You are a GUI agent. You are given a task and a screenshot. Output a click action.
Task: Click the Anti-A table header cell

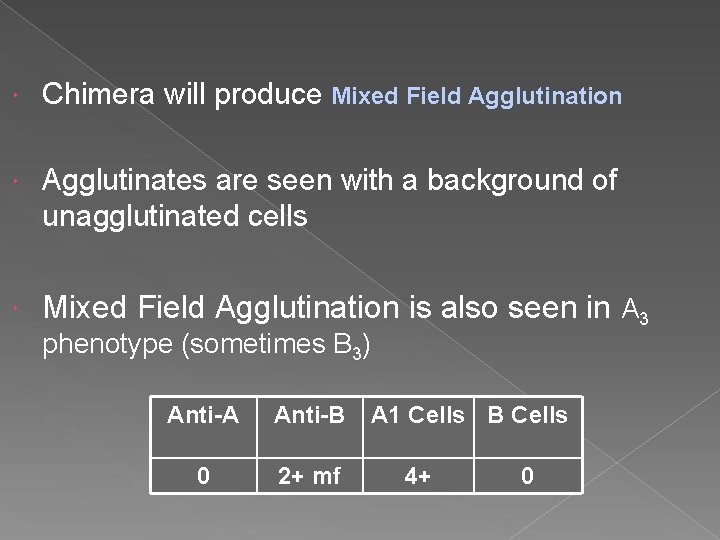click(x=203, y=427)
